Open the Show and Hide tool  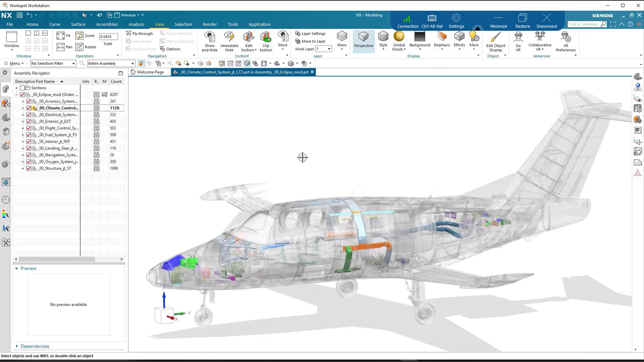coord(210,40)
